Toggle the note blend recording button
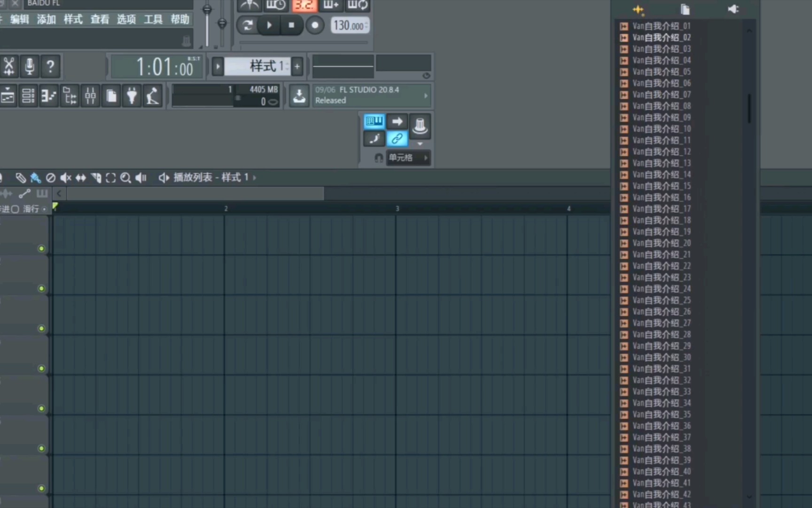 pyautogui.click(x=374, y=139)
